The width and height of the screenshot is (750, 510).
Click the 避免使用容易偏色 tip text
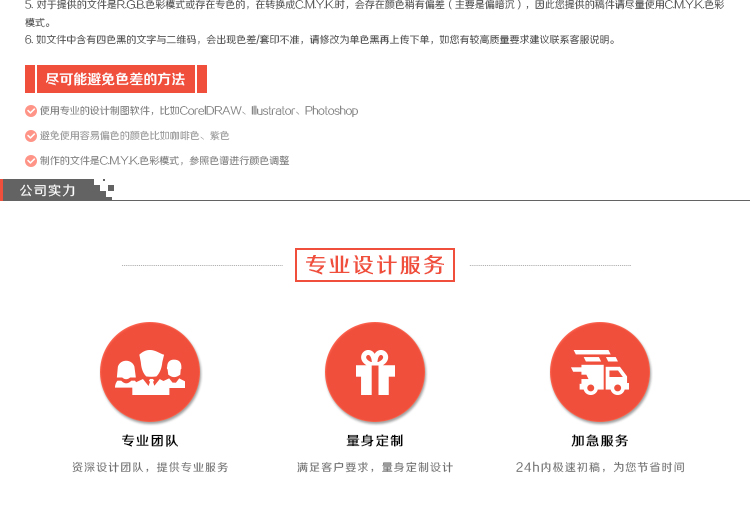coord(134,136)
